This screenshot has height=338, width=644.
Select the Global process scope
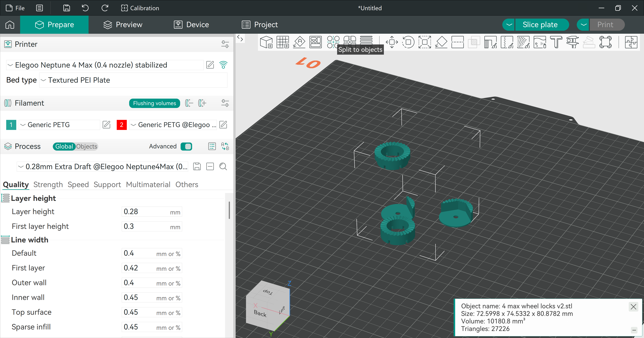[64, 146]
